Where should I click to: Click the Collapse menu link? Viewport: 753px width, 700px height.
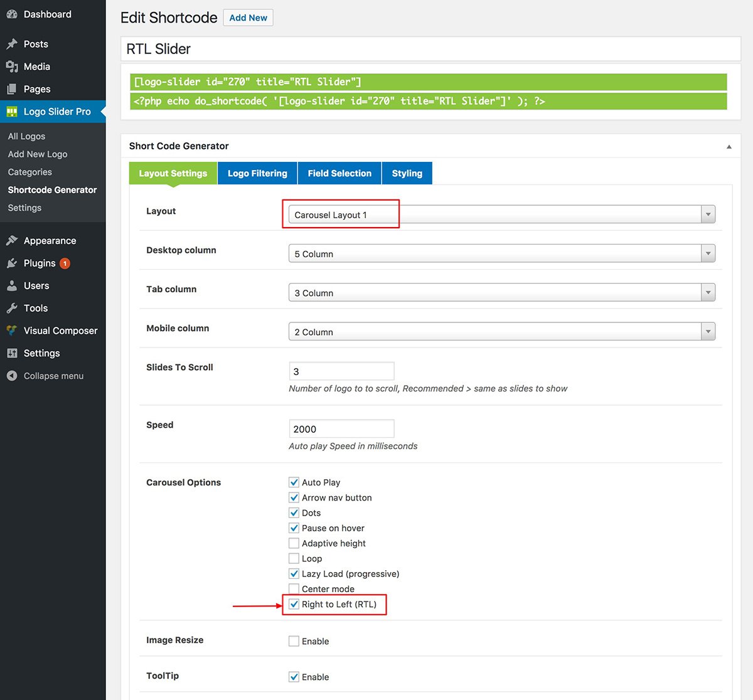(53, 376)
